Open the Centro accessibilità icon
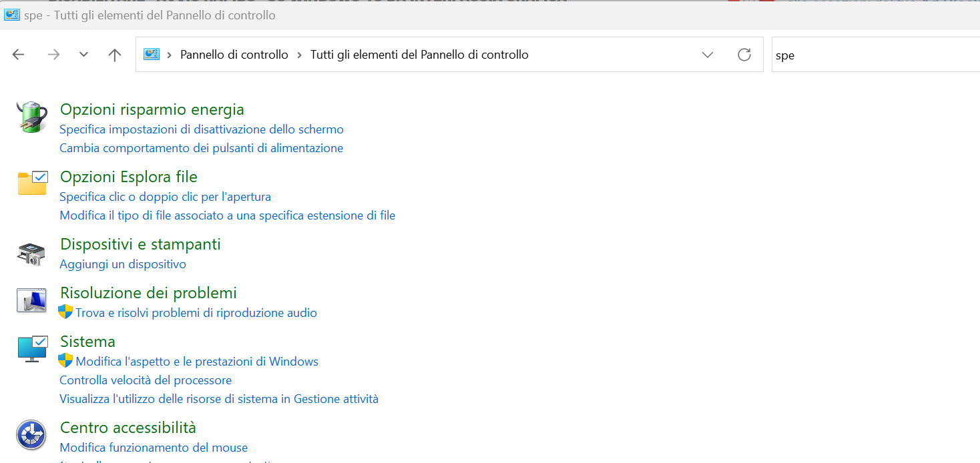980x463 pixels. click(x=31, y=435)
